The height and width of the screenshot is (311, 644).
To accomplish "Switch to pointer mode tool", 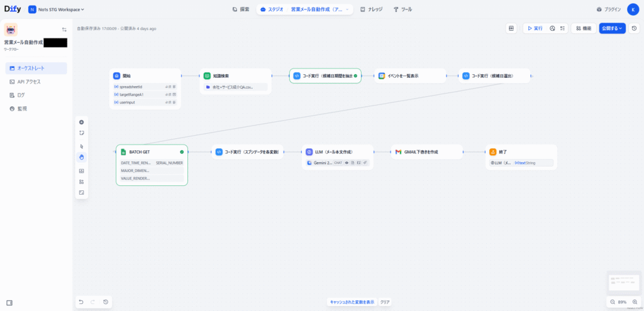I will pyautogui.click(x=81, y=146).
